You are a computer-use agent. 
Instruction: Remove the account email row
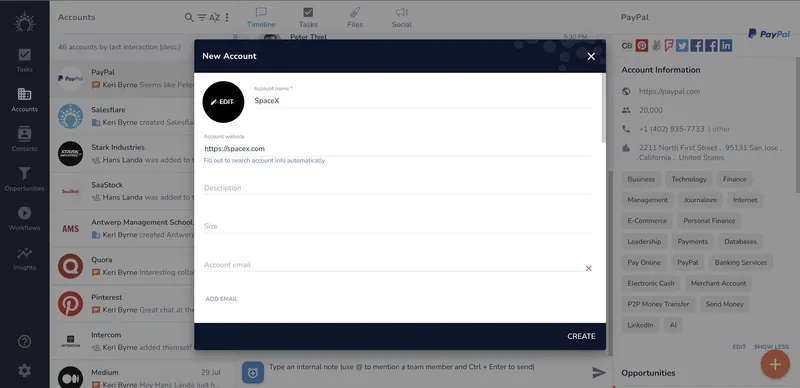[x=588, y=268]
